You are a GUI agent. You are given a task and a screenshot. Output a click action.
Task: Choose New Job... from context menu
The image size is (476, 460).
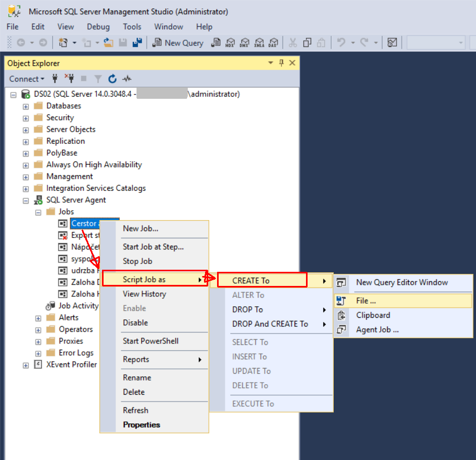pyautogui.click(x=154, y=228)
